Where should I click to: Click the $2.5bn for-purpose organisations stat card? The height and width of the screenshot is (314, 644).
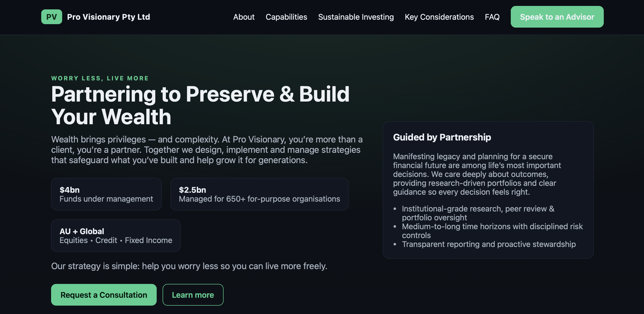point(259,194)
